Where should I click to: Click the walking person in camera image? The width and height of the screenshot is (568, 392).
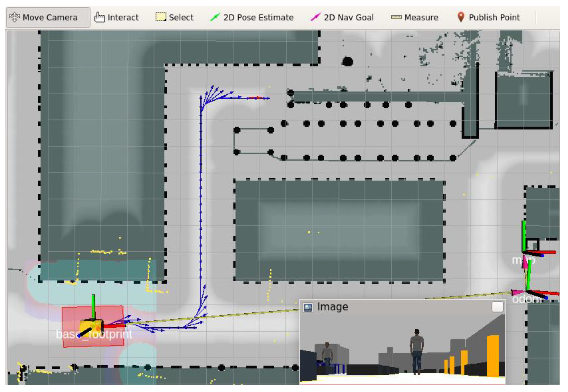(x=417, y=352)
